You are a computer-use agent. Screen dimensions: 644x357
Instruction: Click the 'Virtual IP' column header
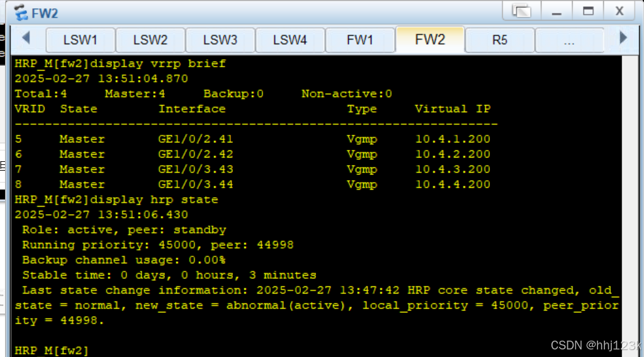tap(453, 109)
